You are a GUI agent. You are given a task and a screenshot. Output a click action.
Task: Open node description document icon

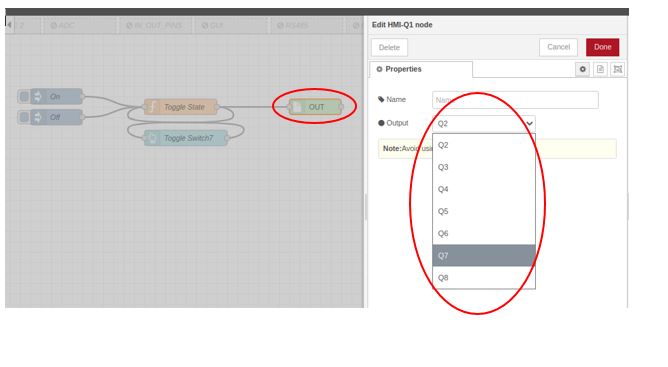point(600,69)
